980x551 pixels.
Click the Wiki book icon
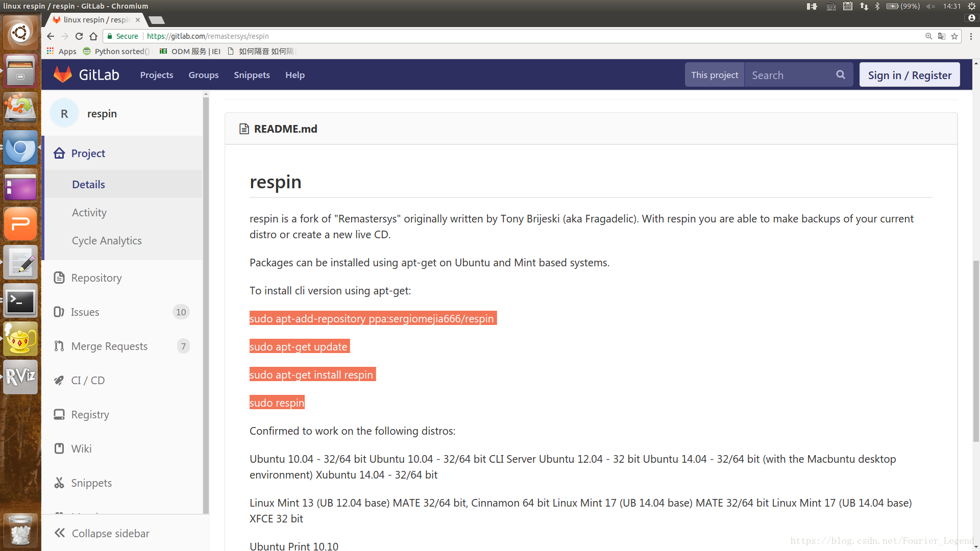59,448
